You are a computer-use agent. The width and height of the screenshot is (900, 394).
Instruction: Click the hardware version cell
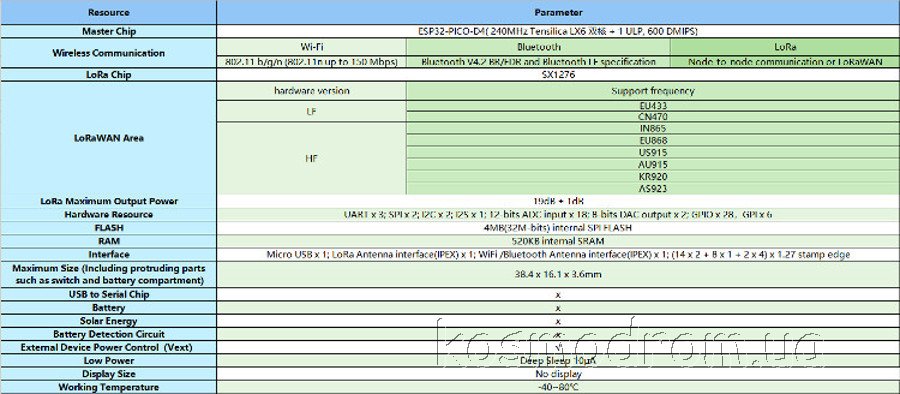pos(312,91)
